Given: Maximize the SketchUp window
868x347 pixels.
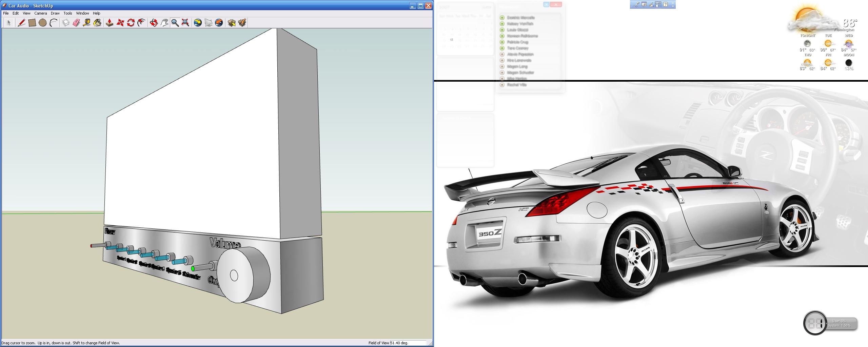Looking at the screenshot, I should point(420,5).
